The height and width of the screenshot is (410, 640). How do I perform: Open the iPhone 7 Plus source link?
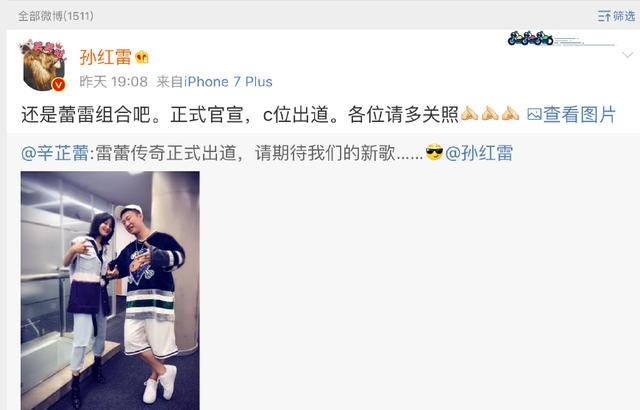tap(228, 82)
